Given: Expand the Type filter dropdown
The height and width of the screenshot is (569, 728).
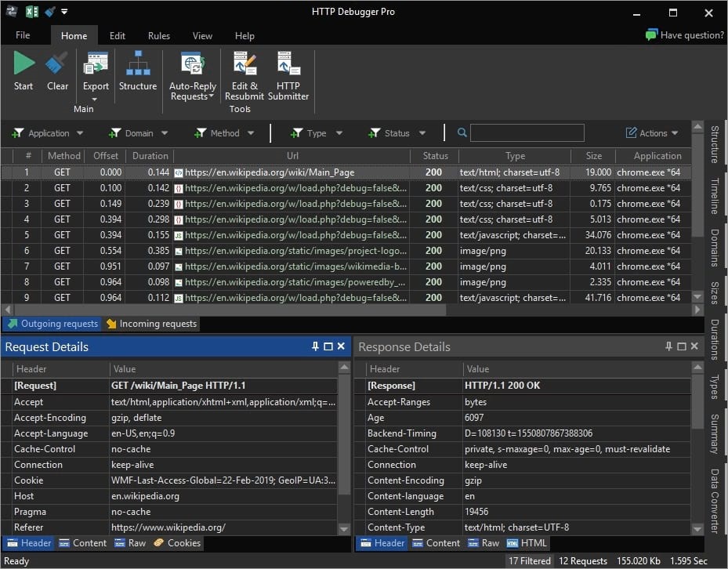Looking at the screenshot, I should [x=339, y=133].
